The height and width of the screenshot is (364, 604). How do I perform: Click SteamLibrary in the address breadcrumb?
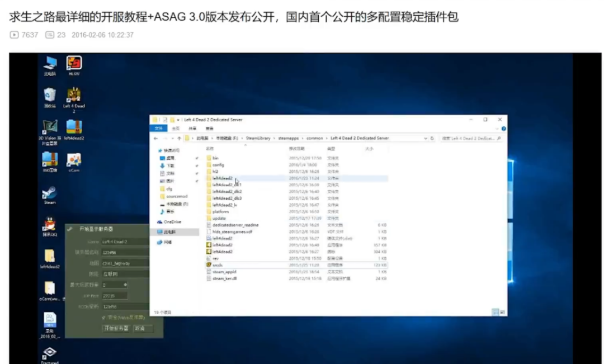pyautogui.click(x=258, y=138)
